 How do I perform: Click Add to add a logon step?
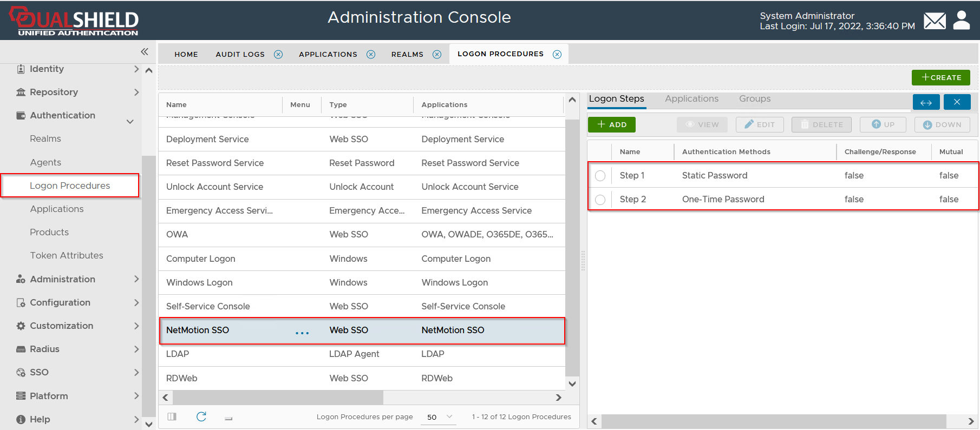pos(611,124)
